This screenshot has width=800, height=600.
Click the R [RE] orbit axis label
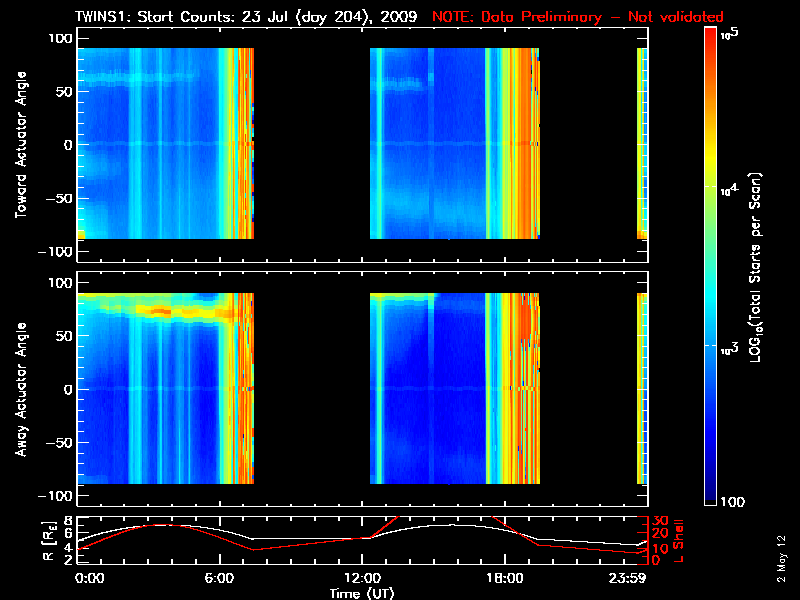click(x=49, y=541)
